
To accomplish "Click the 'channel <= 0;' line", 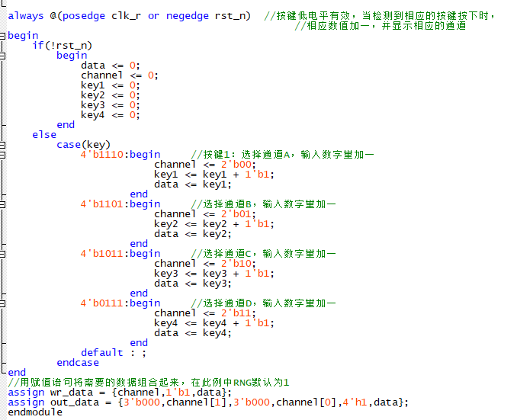I will point(120,75).
